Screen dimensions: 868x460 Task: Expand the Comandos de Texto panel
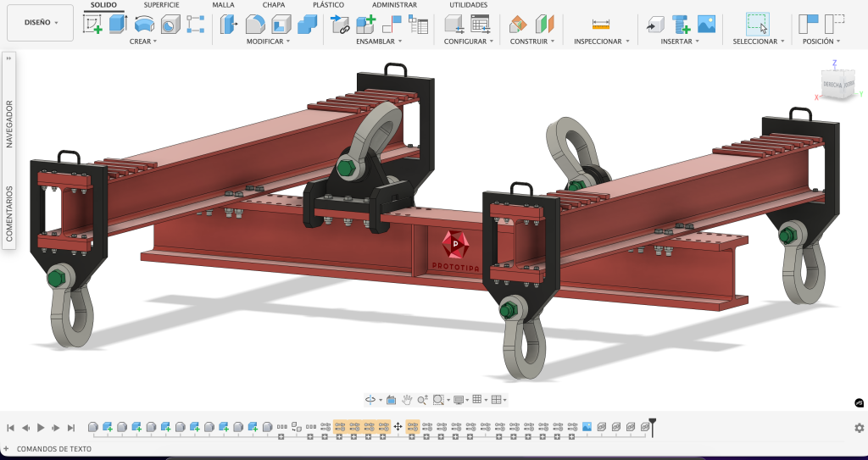click(x=8, y=449)
